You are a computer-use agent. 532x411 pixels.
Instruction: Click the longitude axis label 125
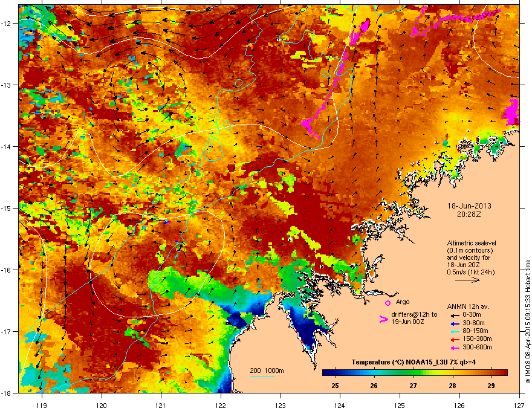click(x=400, y=405)
